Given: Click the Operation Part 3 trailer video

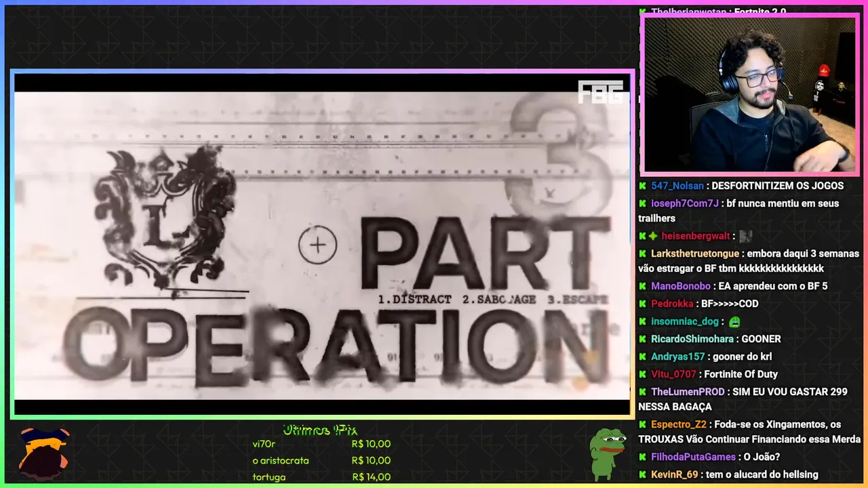Looking at the screenshot, I should pos(322,244).
